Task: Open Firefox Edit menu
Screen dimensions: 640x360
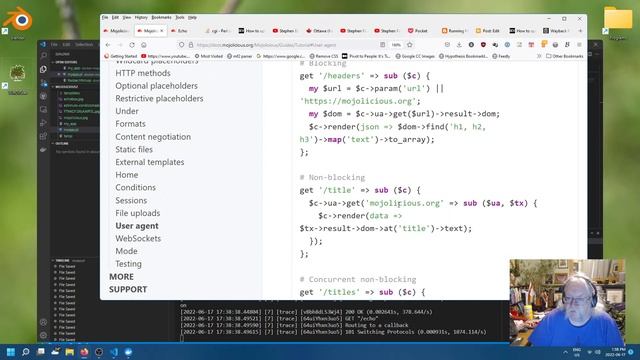Action: pos(115,18)
